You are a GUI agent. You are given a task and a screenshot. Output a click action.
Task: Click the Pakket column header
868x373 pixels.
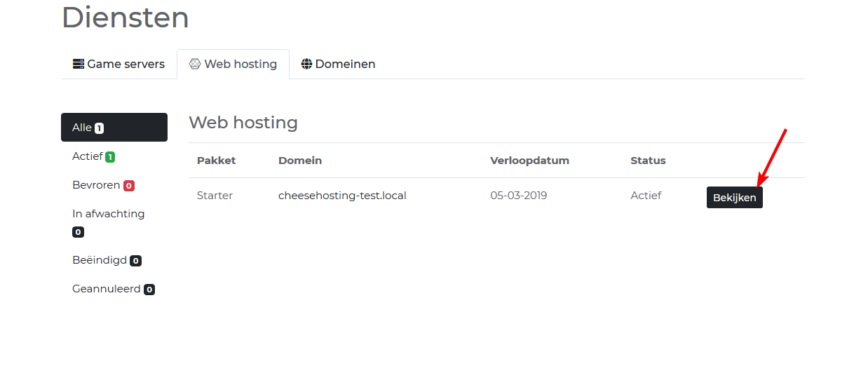(216, 161)
